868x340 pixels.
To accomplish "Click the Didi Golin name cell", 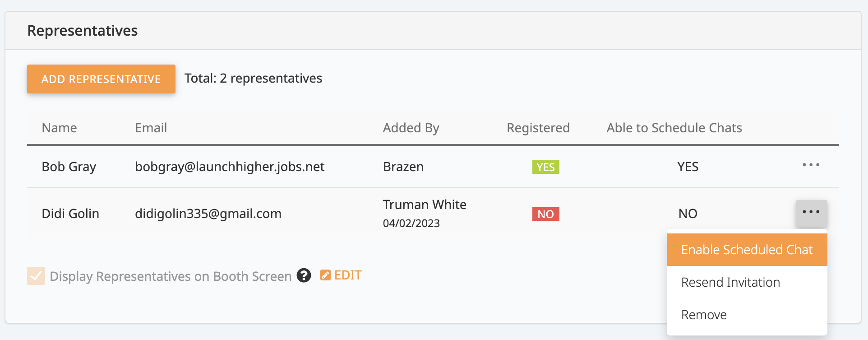I will pyautogui.click(x=70, y=214).
